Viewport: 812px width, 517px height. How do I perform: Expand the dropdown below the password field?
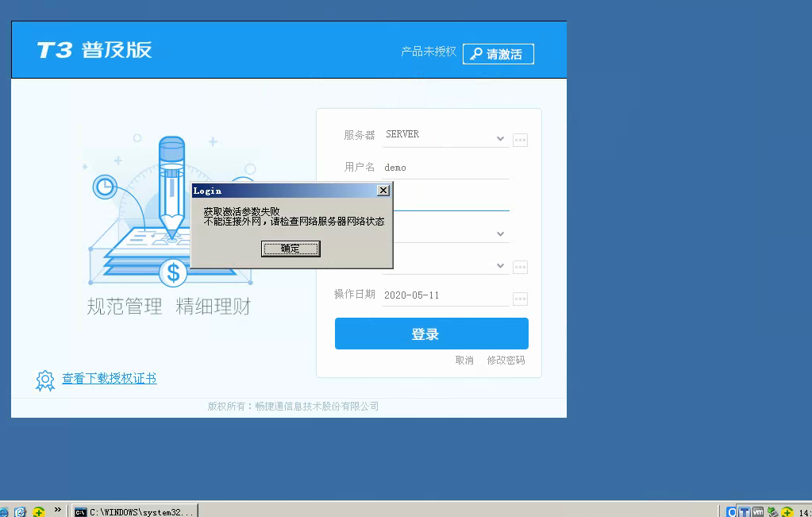click(500, 234)
